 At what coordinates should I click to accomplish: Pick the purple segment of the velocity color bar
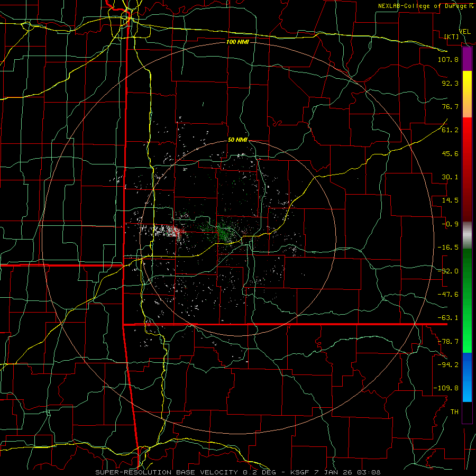[x=467, y=59]
